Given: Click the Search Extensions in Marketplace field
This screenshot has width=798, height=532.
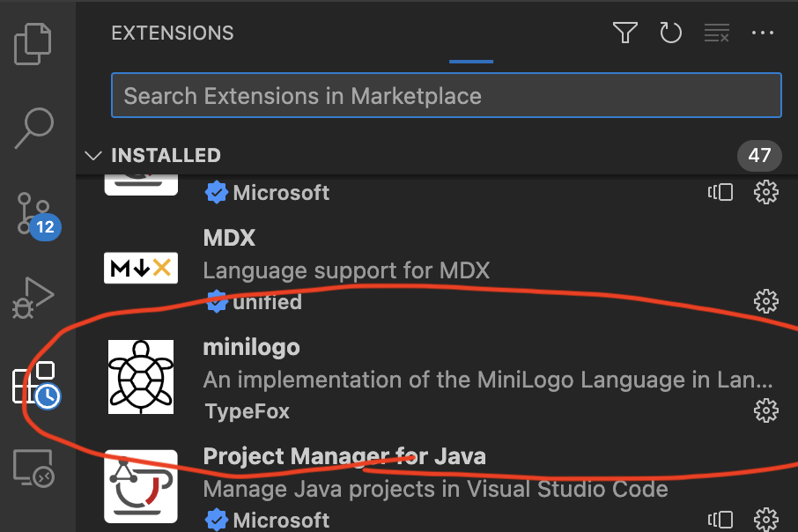Looking at the screenshot, I should [x=446, y=95].
